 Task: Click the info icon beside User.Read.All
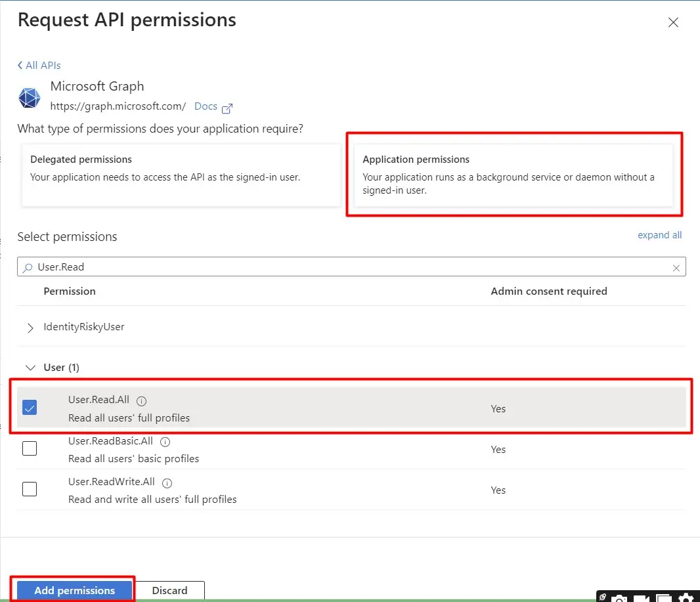click(141, 400)
